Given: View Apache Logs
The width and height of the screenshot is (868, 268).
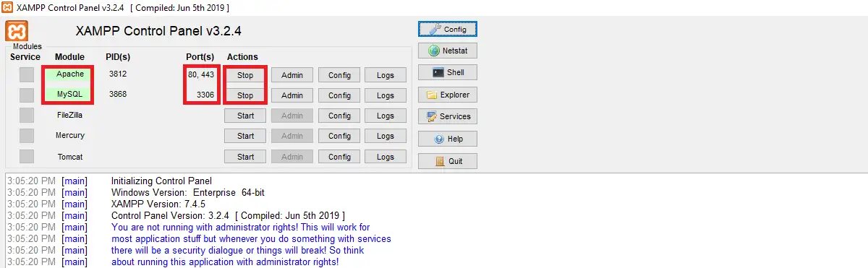Looking at the screenshot, I should click(x=386, y=75).
